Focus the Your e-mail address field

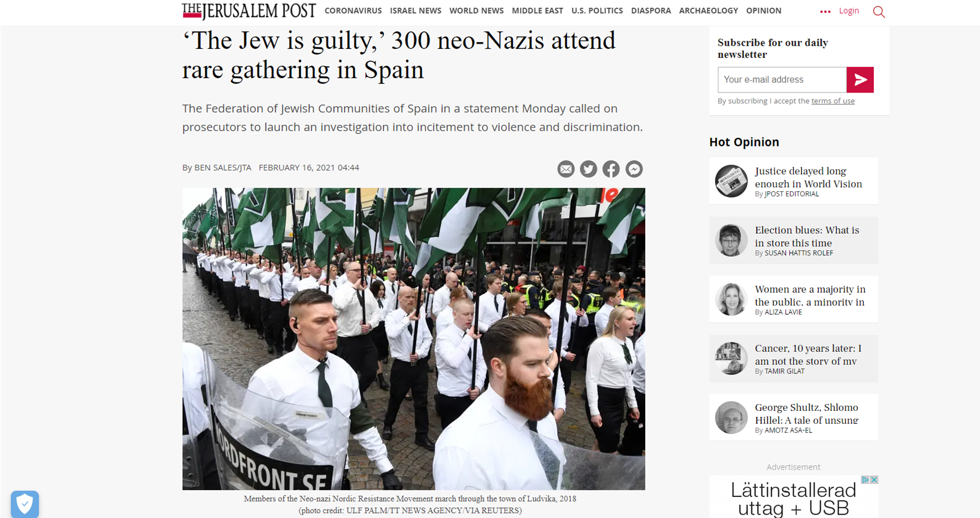pos(782,80)
